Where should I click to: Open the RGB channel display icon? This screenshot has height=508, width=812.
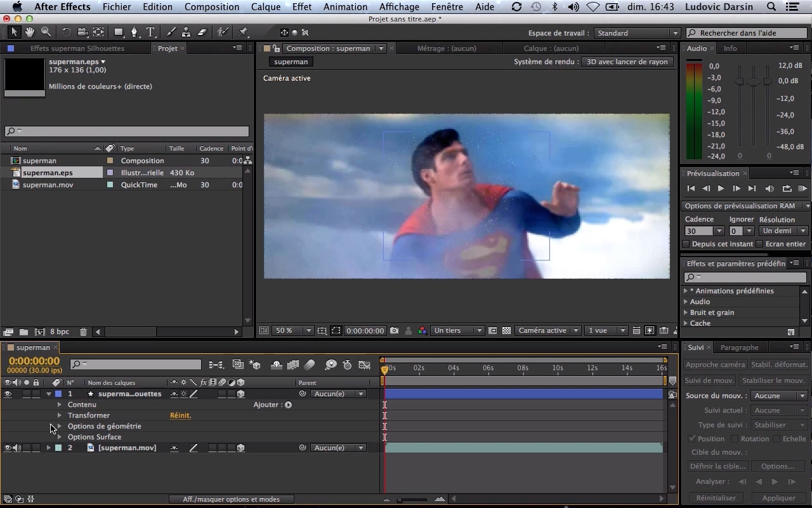422,331
